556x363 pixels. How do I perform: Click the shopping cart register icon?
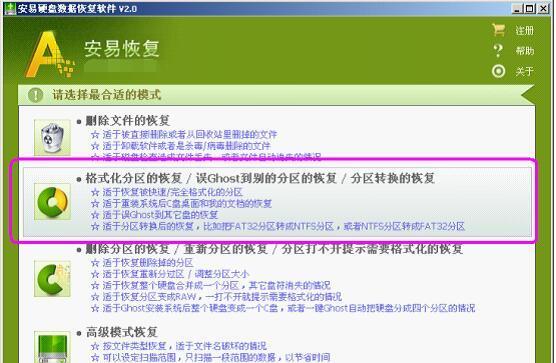tap(499, 30)
